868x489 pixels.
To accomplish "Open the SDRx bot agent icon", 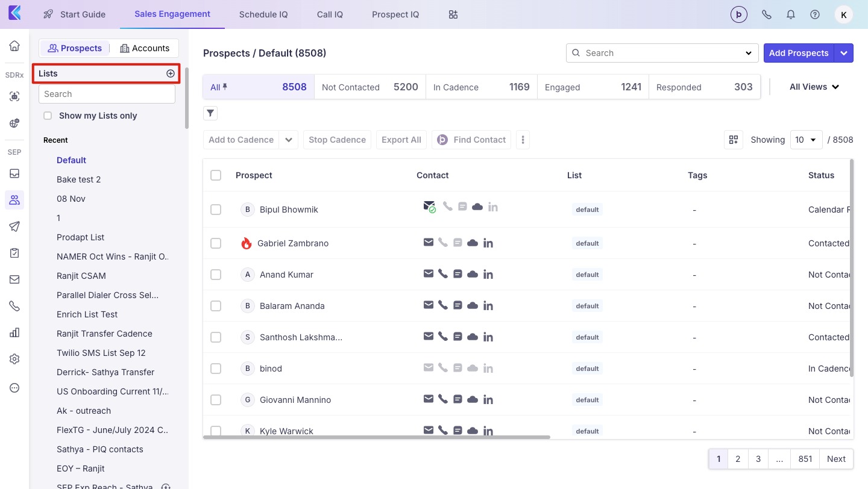I will [14, 96].
